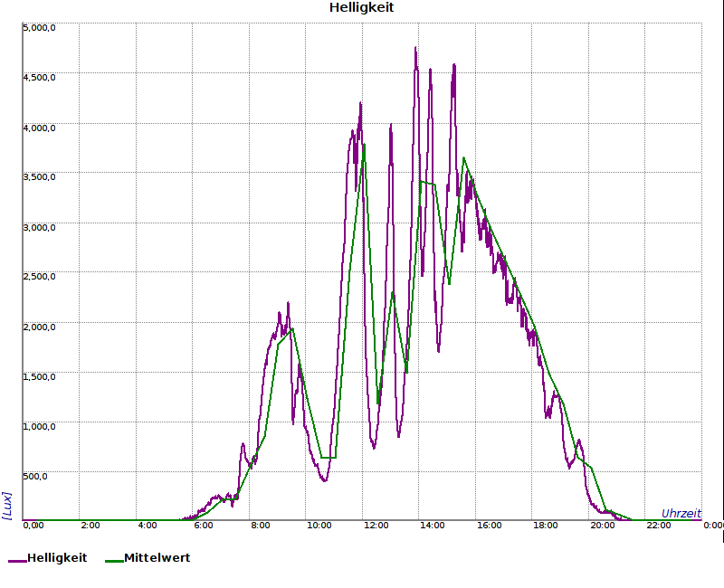Click the 16:00 time axis label
The image size is (724, 588).
(489, 526)
